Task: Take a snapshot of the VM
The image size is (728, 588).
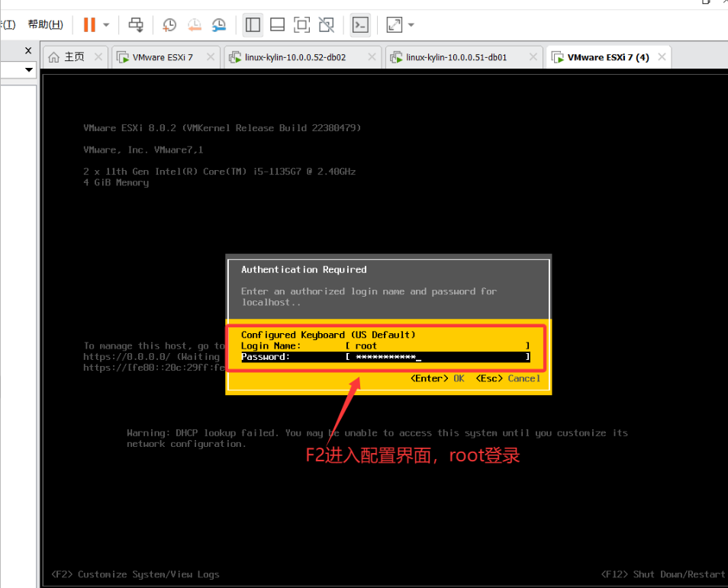Action: click(x=169, y=24)
